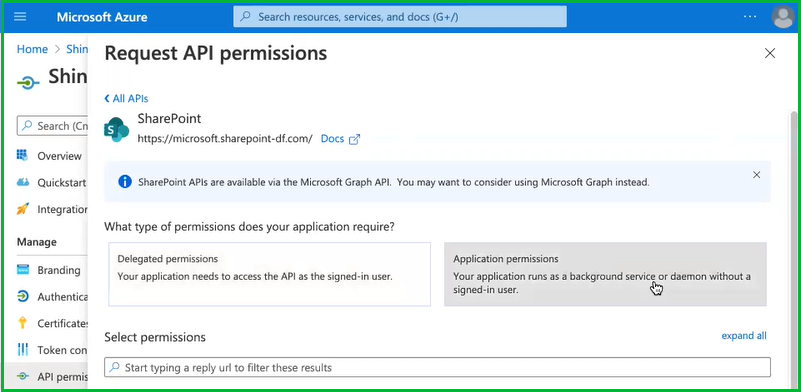Click the API permissions sidebar icon
This screenshot has height=392, width=801.
(22, 377)
